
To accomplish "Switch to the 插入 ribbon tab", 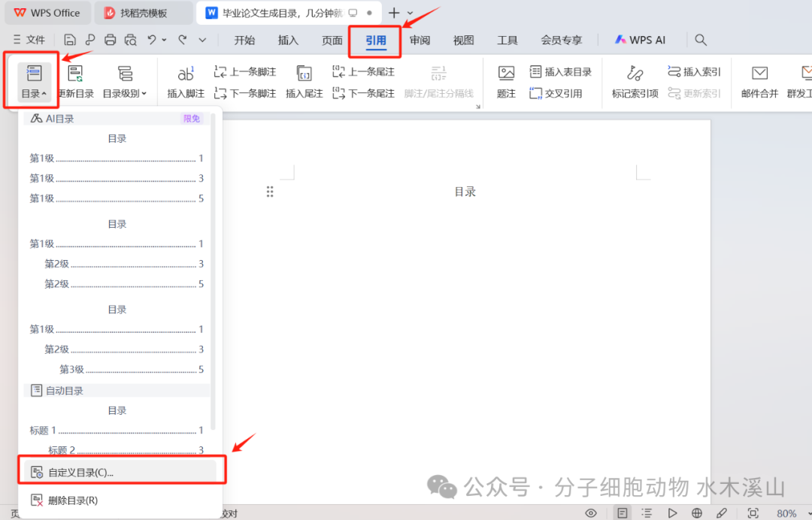I will coord(288,40).
